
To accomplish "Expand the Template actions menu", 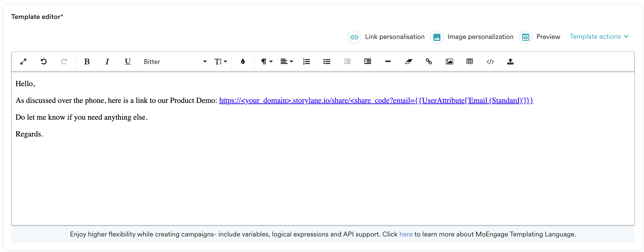I will coord(599,36).
